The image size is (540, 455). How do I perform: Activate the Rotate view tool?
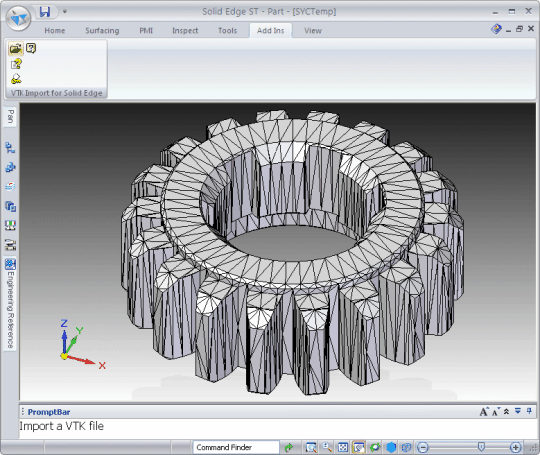[375, 447]
